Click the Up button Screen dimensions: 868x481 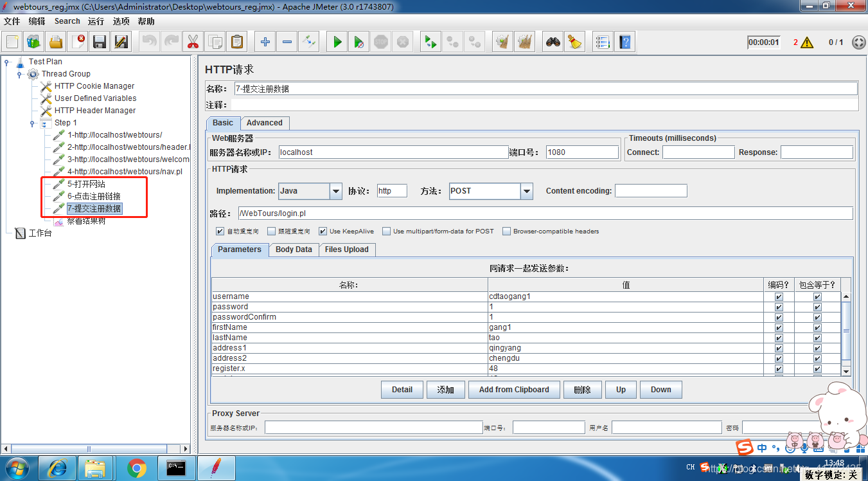pos(621,390)
